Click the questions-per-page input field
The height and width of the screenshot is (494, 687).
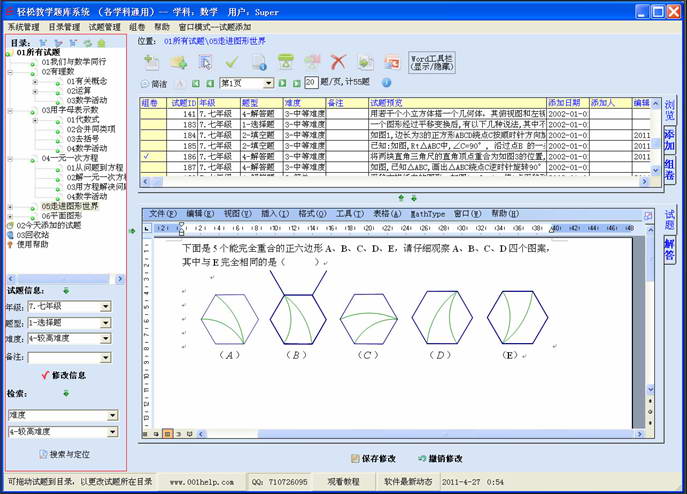[x=311, y=83]
